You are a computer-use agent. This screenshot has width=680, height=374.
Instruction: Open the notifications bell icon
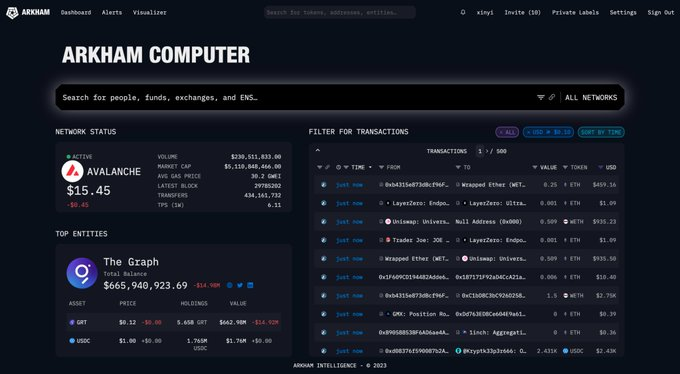pyautogui.click(x=463, y=13)
